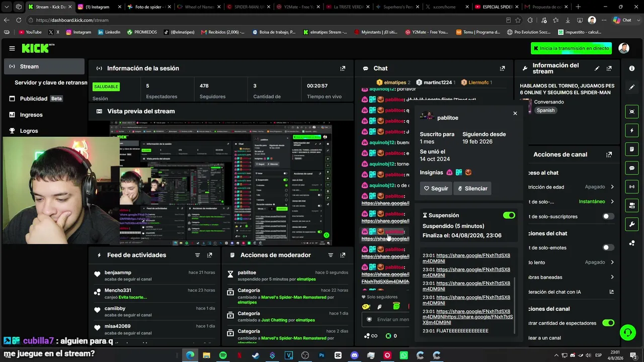The height and width of the screenshot is (362, 644).
Task: Edit the stream information with the pencil icon
Action: click(x=597, y=68)
